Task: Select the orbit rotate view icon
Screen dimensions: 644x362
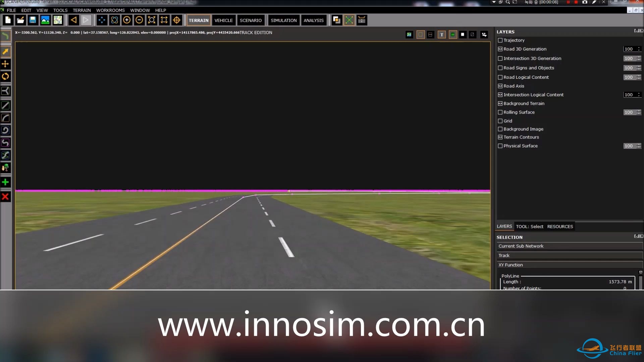Action: tap(114, 20)
